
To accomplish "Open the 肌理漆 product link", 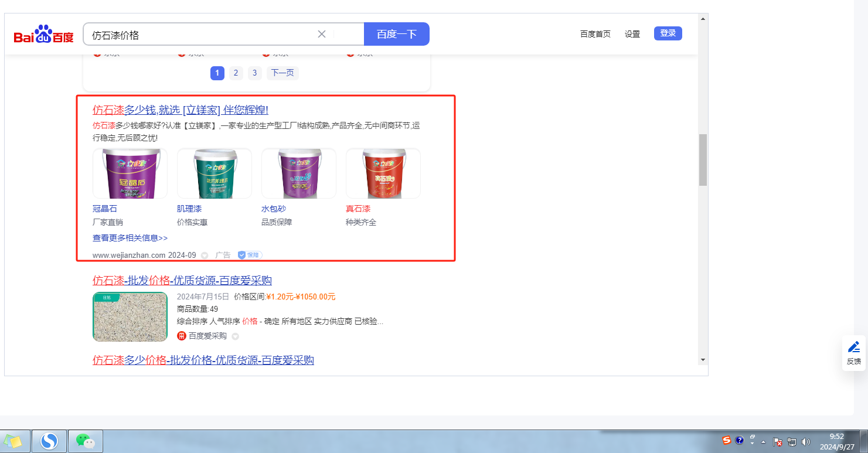I will 189,209.
